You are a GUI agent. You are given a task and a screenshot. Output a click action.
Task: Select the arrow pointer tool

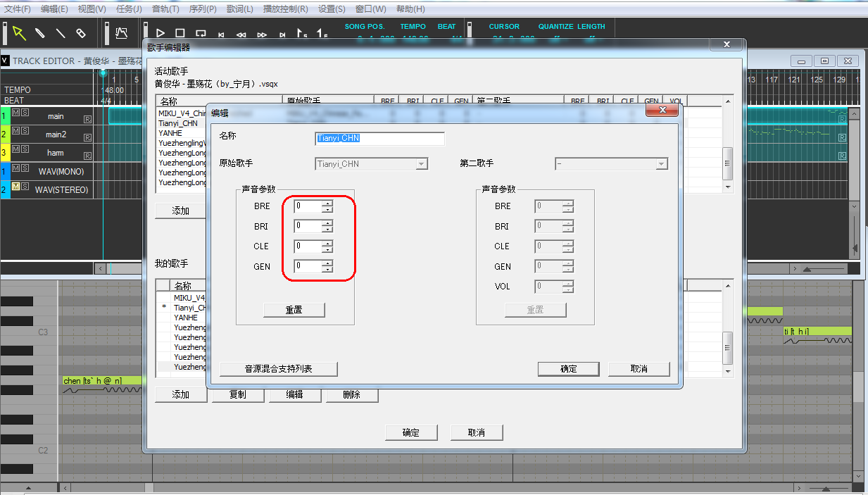pyautogui.click(x=19, y=33)
